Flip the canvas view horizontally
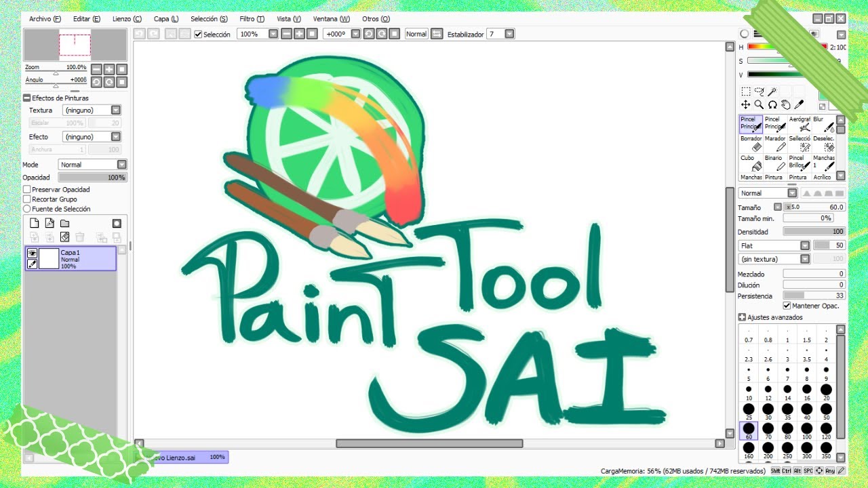 [437, 34]
